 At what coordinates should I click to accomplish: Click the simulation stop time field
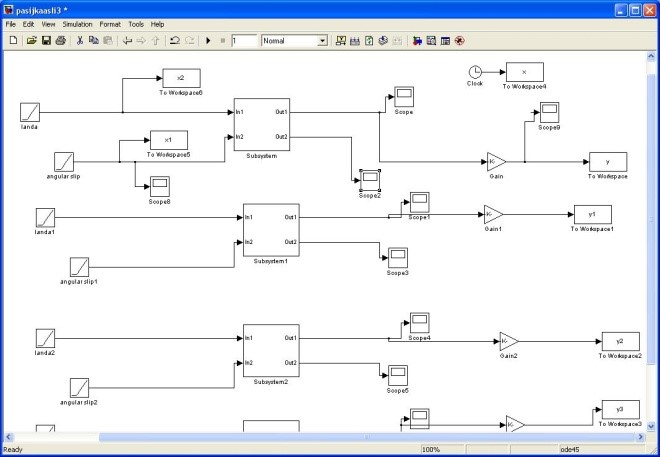[x=242, y=41]
